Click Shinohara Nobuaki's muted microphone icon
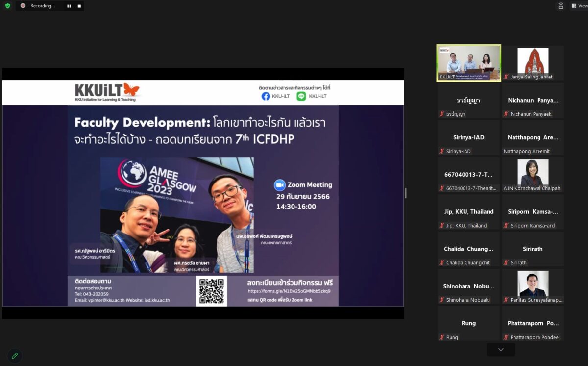Image resolution: width=588 pixels, height=366 pixels. pos(442,300)
